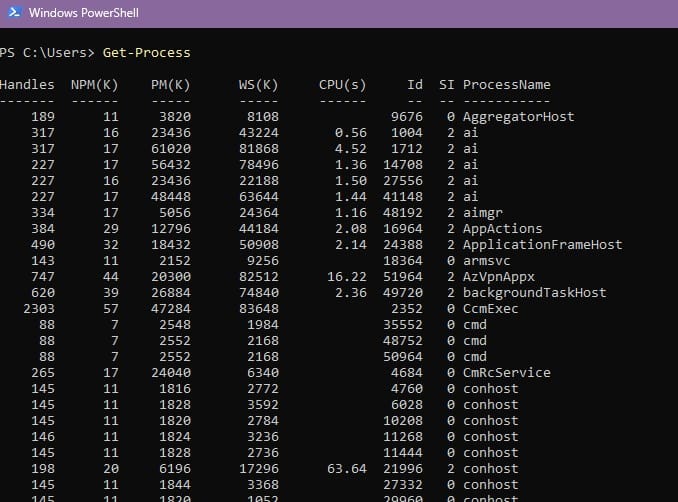Click the cmd process with Id 35552
The width and height of the screenshot is (678, 502).
[474, 325]
